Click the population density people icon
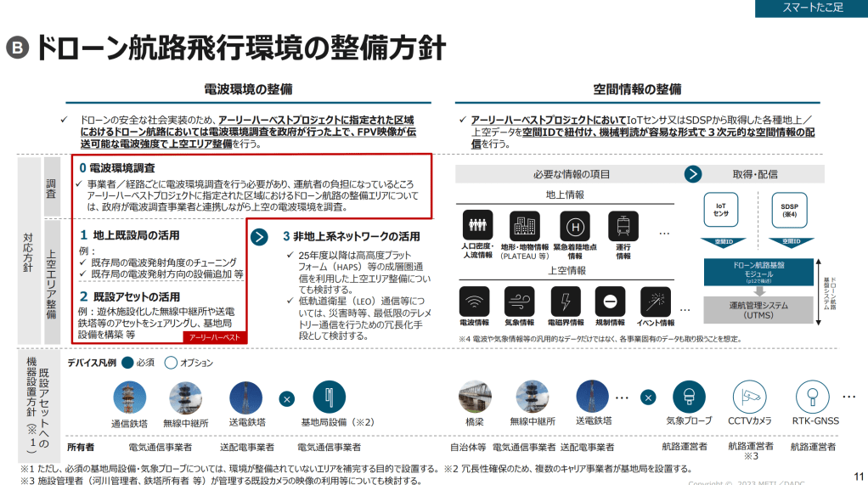 pos(477,227)
